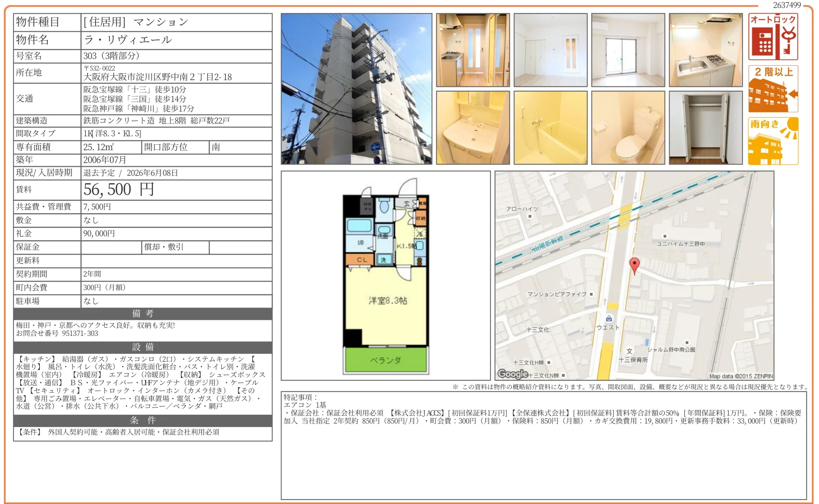Click the 備考 section header bar
This screenshot has height=504, width=819.
(143, 314)
